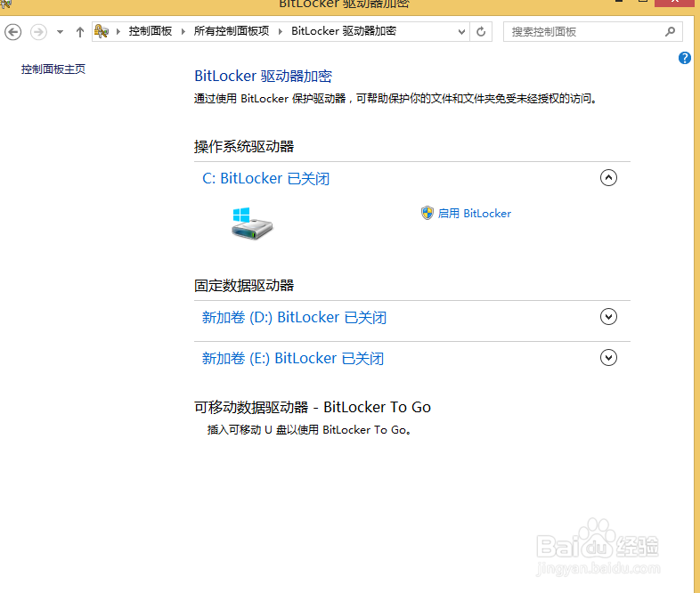The height and width of the screenshot is (593, 700).
Task: Close the BitLocker window
Action: pos(674,3)
